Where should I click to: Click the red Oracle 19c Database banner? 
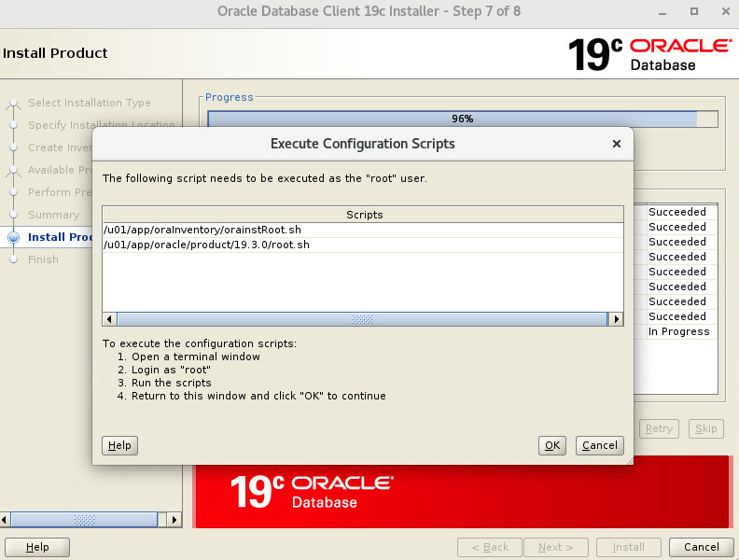463,492
